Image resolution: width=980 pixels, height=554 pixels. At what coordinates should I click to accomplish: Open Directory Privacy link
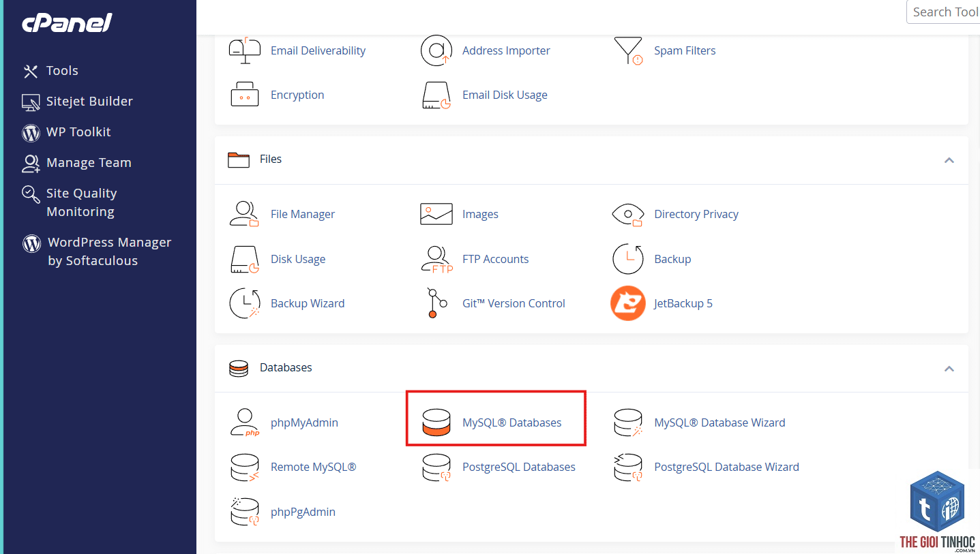pos(696,214)
